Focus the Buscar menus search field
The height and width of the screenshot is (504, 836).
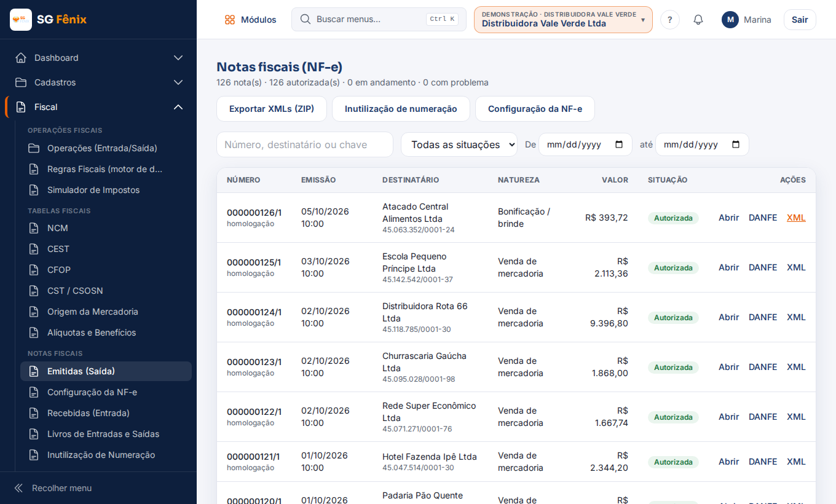pos(379,19)
